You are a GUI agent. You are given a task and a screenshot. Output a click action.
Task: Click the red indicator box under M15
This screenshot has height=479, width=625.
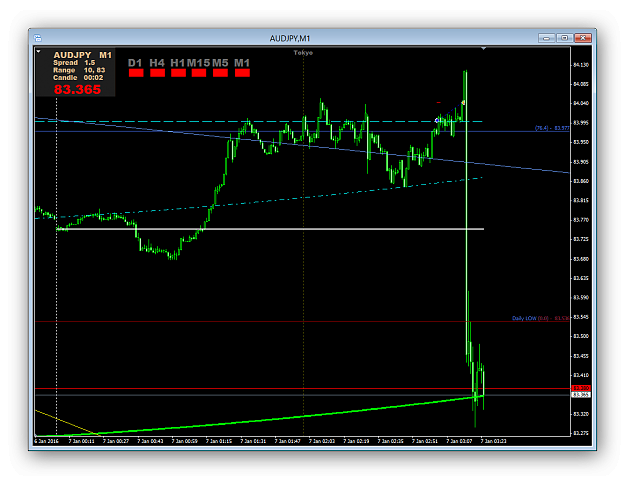[x=199, y=73]
